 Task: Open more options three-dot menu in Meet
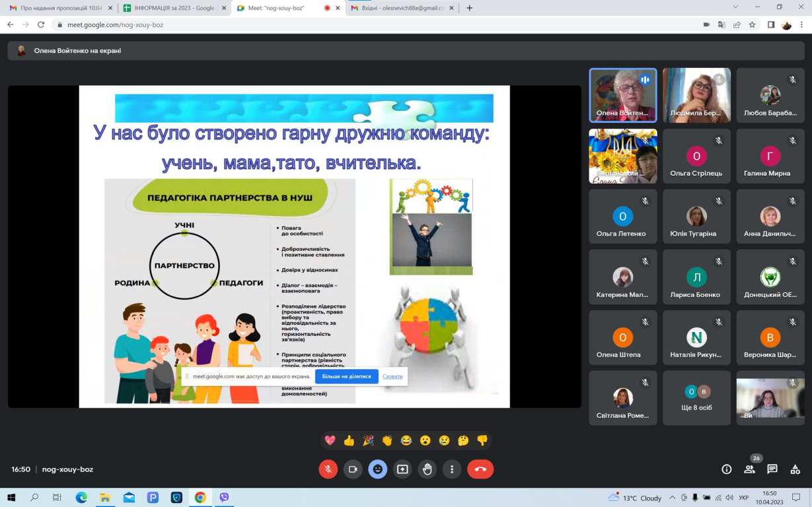click(452, 469)
